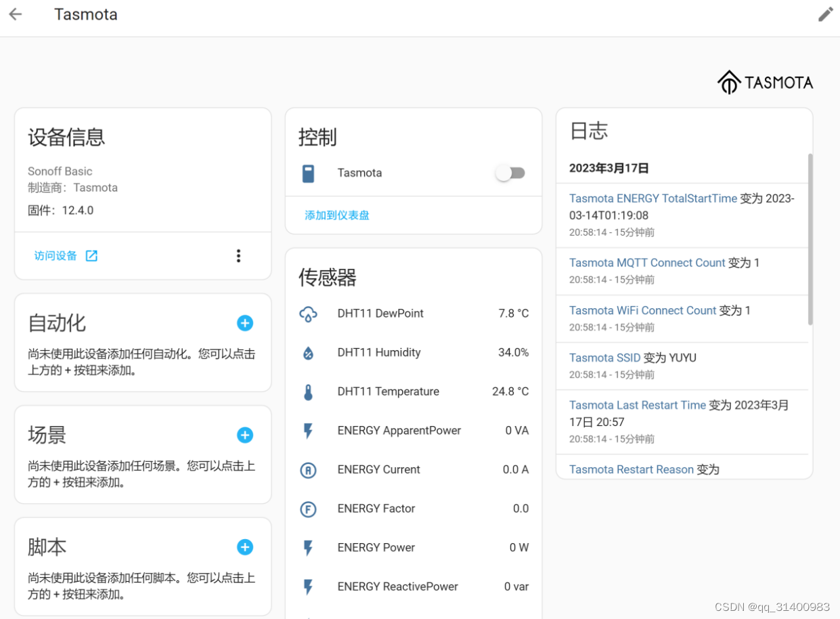Add a new automation with the plus button
Viewport: 840px width, 619px height.
tap(244, 323)
